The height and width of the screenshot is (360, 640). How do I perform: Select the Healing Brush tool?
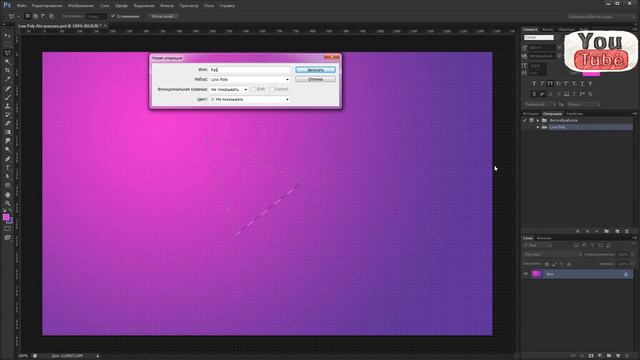[x=8, y=89]
